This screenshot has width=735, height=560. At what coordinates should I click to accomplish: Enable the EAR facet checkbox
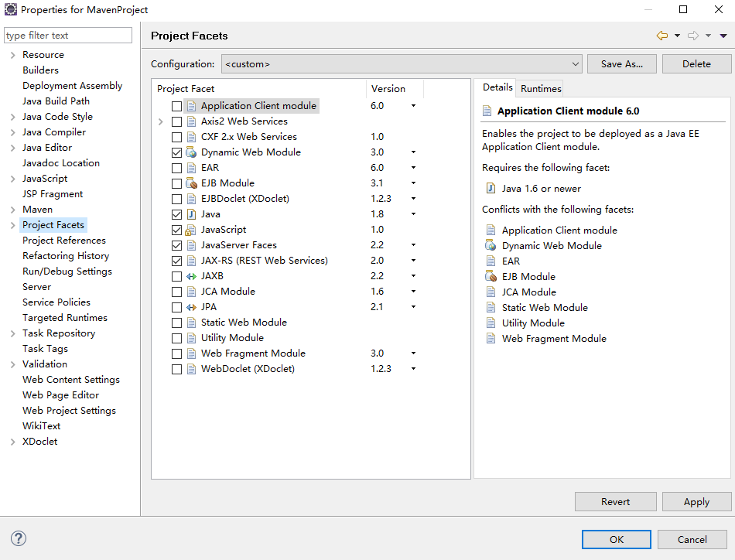tap(176, 168)
